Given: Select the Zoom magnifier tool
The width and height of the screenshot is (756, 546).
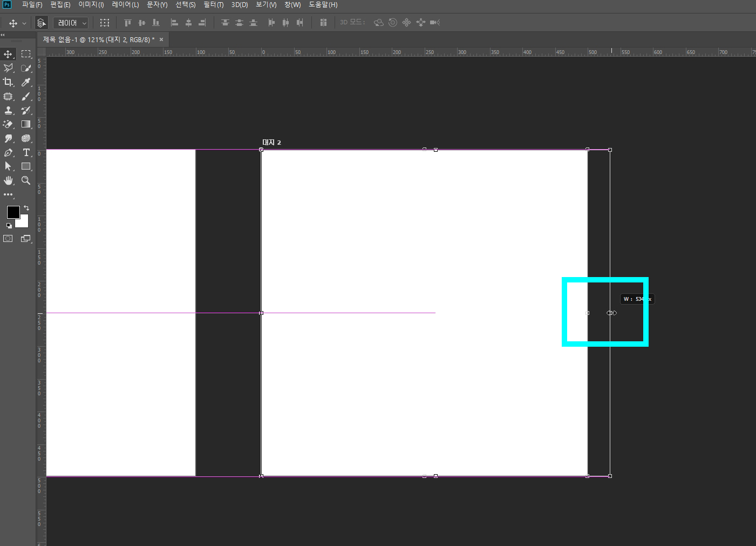Looking at the screenshot, I should point(26,180).
